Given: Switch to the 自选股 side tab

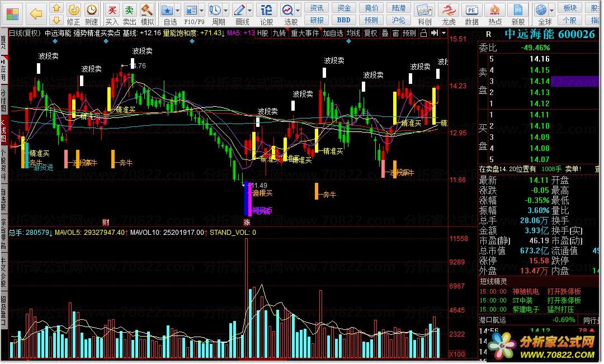Looking at the screenshot, I should point(3,199).
